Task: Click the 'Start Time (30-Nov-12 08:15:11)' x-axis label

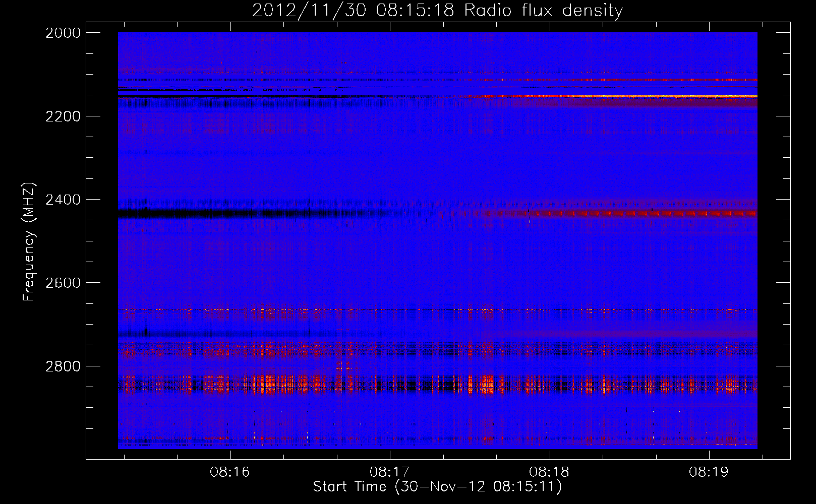Action: (x=437, y=487)
